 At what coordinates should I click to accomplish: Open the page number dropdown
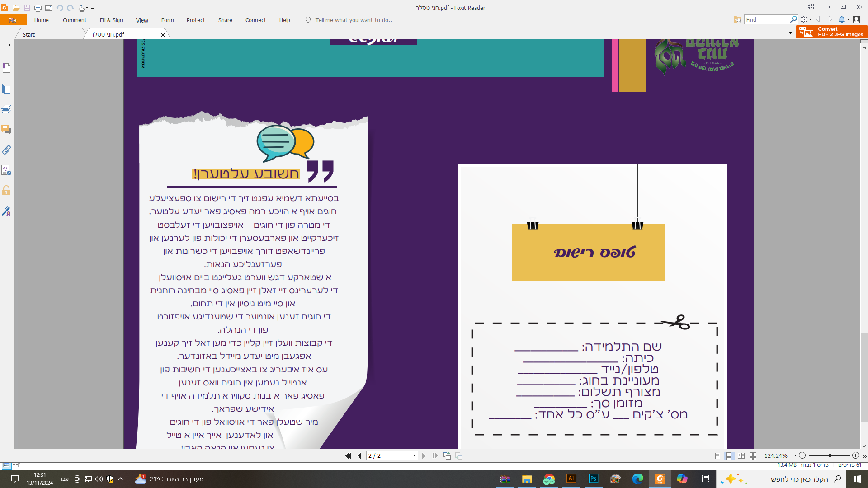click(415, 455)
